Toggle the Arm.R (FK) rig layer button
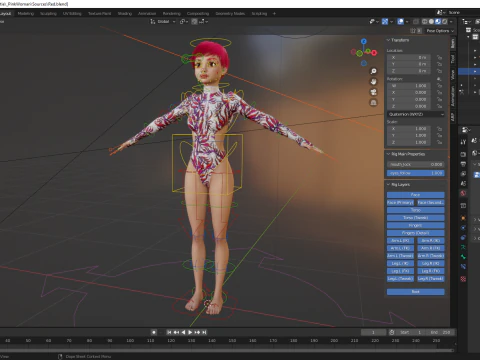The height and width of the screenshot is (360, 480). tap(431, 248)
